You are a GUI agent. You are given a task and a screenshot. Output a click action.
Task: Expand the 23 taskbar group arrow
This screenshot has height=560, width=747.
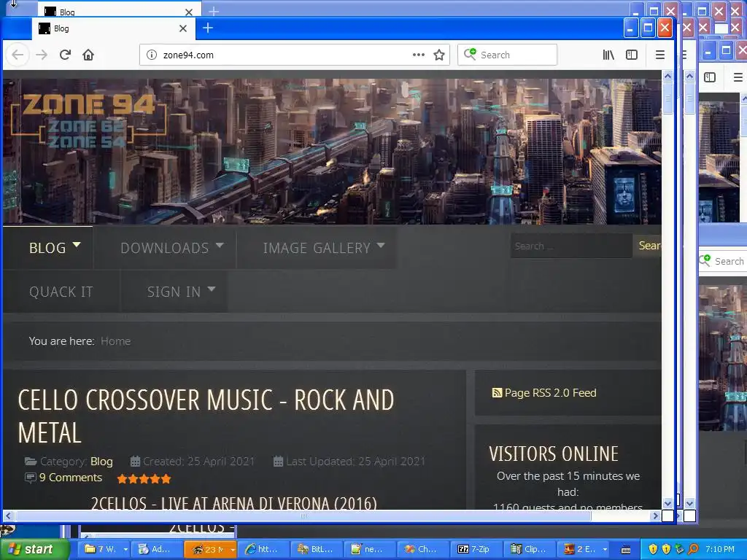pos(233,549)
